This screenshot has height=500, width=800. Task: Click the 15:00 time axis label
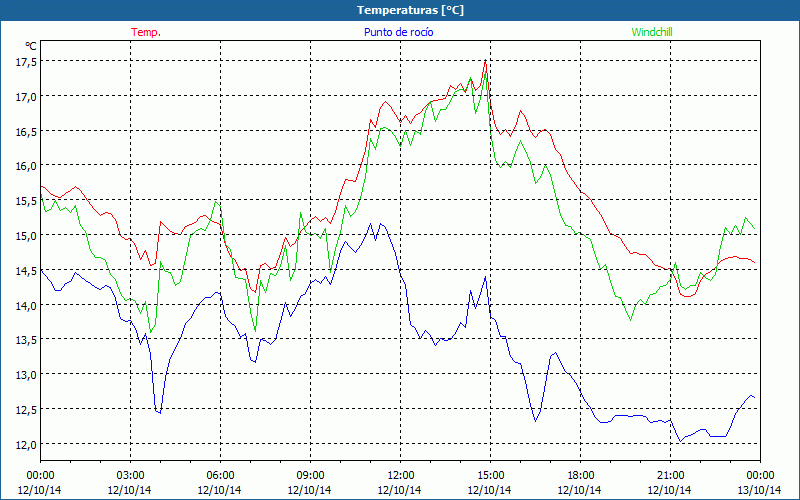pos(490,476)
